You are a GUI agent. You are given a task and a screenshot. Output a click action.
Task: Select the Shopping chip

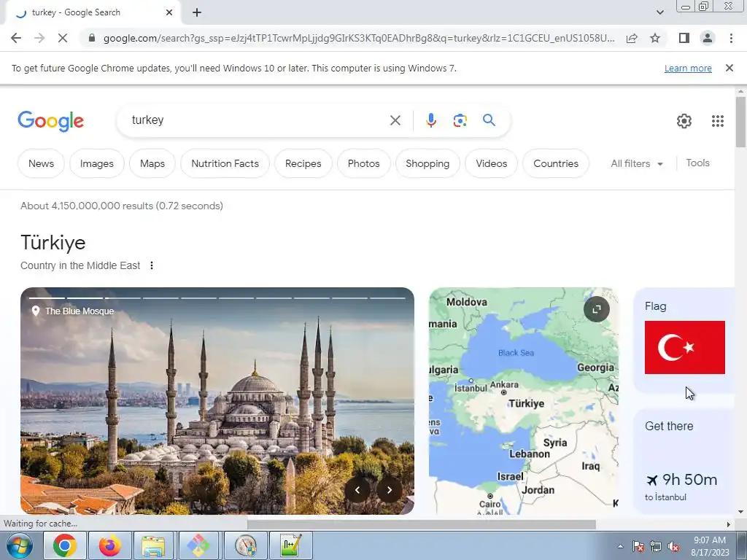pos(427,163)
